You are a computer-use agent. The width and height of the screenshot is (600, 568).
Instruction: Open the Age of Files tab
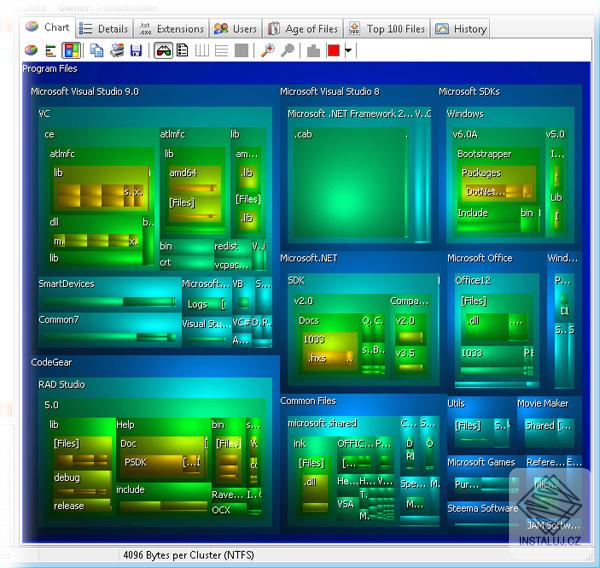pos(302,29)
